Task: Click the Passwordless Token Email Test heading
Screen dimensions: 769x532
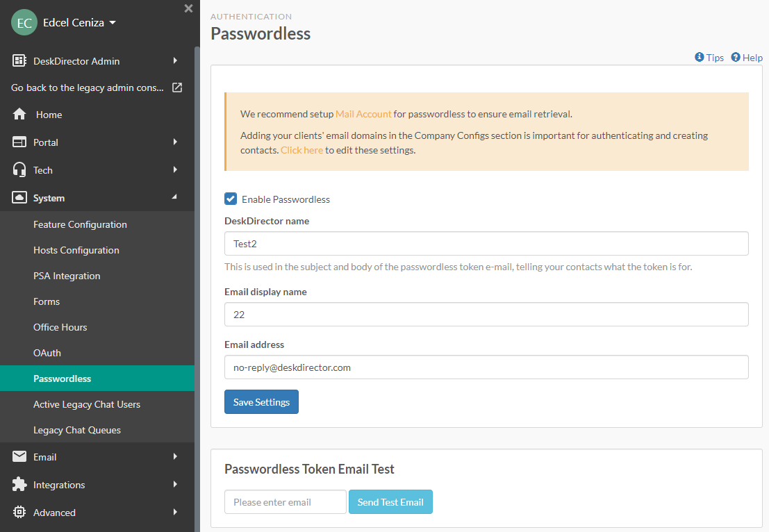Action: pos(309,469)
